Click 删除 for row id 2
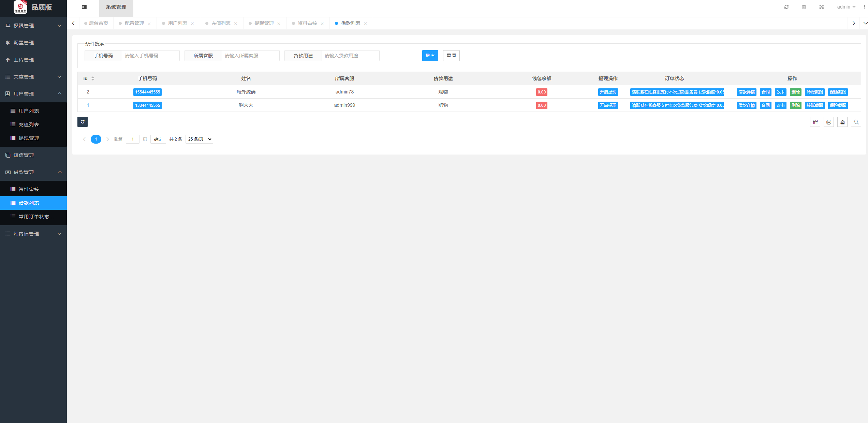868x423 pixels. coord(795,92)
